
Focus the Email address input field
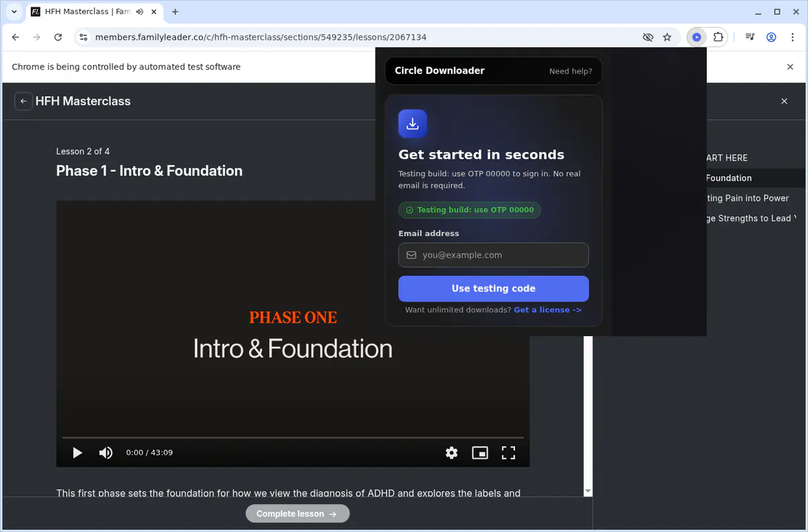(x=494, y=255)
